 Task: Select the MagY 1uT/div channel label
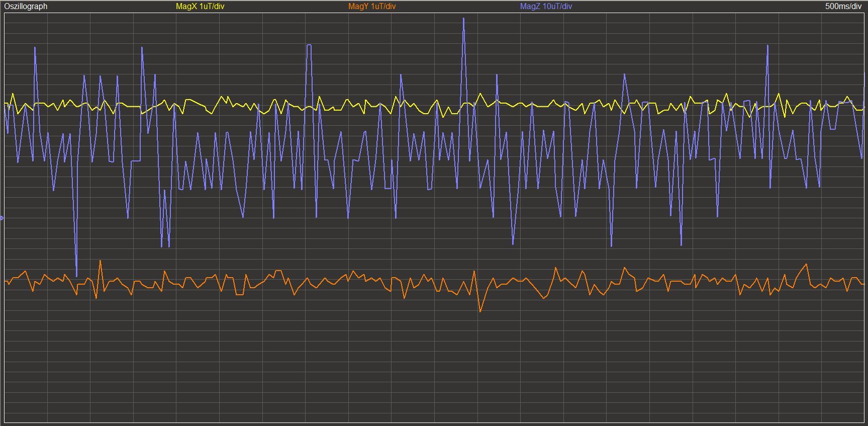pyautogui.click(x=371, y=7)
